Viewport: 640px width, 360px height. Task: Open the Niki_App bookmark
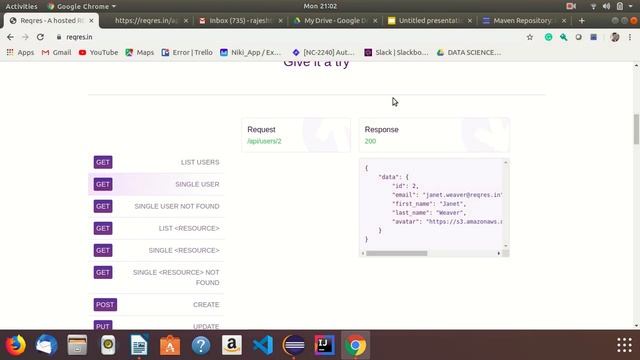coord(250,53)
